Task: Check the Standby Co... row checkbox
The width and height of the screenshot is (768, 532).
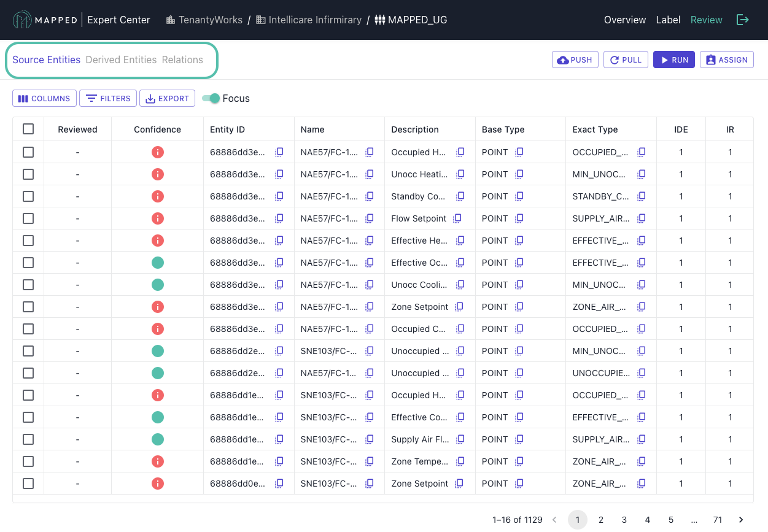Action: (x=28, y=196)
